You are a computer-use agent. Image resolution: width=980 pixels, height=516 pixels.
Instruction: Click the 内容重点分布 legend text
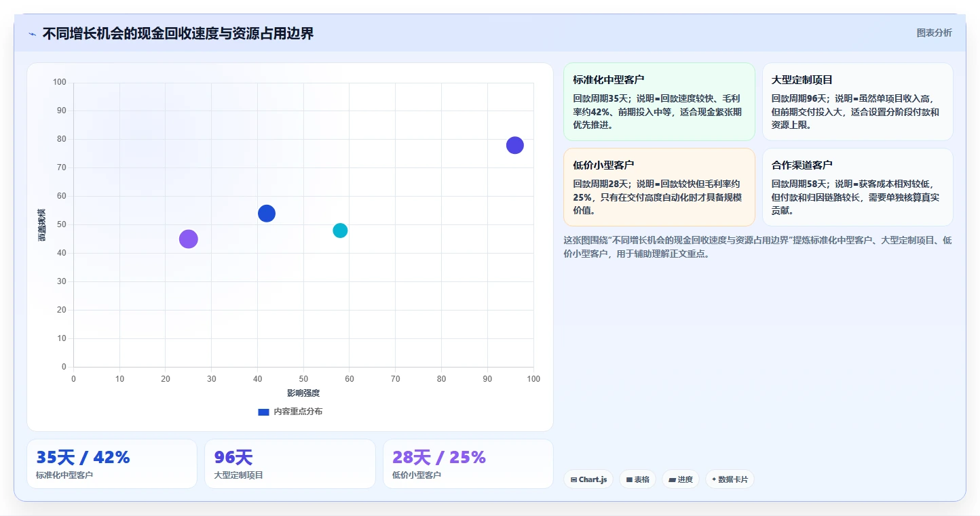pyautogui.click(x=298, y=412)
